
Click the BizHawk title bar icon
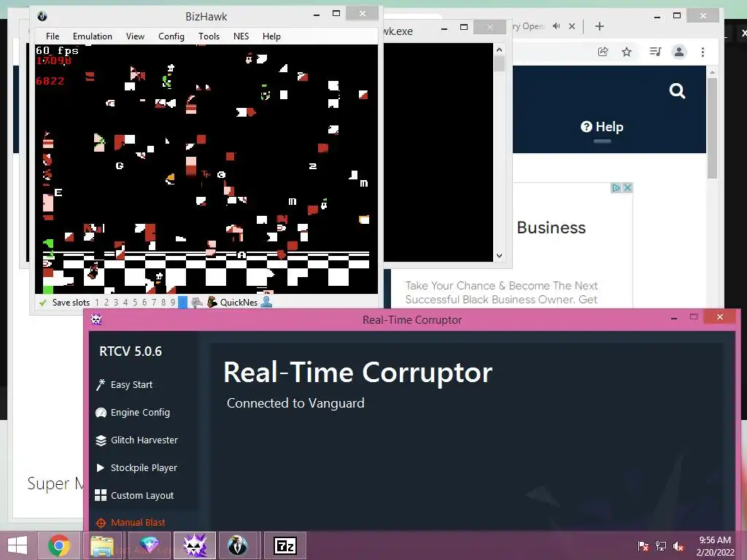coord(42,16)
